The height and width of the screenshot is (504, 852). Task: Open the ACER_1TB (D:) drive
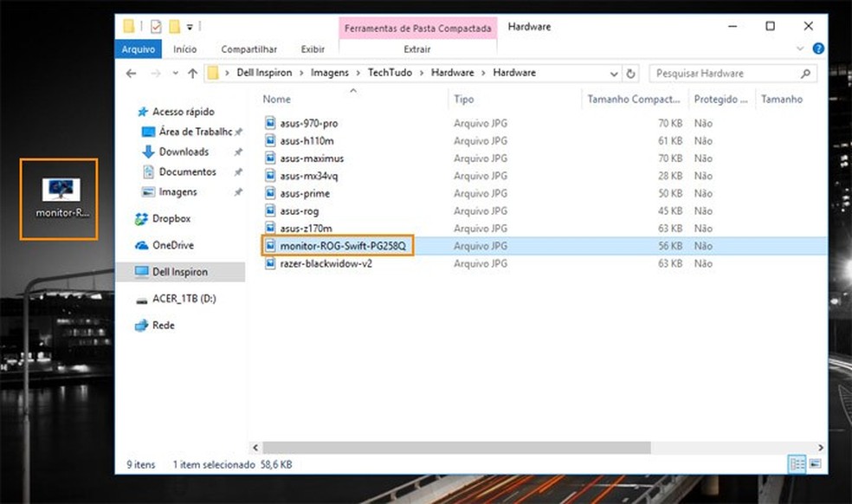pos(184,299)
